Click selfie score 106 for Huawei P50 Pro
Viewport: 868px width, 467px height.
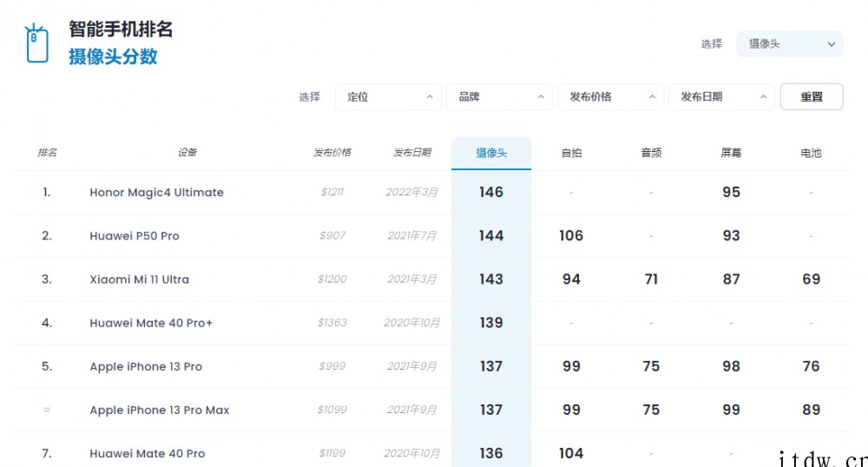[x=571, y=236]
